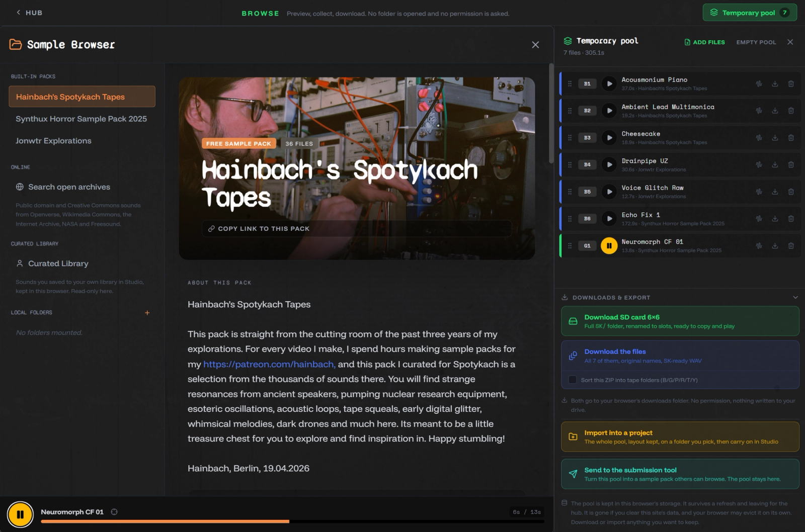Image resolution: width=805 pixels, height=532 pixels.
Task: Add a local folder with the plus icon
Action: pyautogui.click(x=147, y=313)
